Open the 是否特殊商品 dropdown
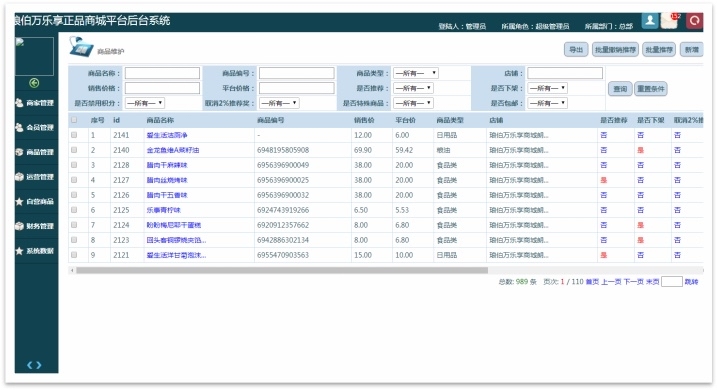 coord(413,103)
